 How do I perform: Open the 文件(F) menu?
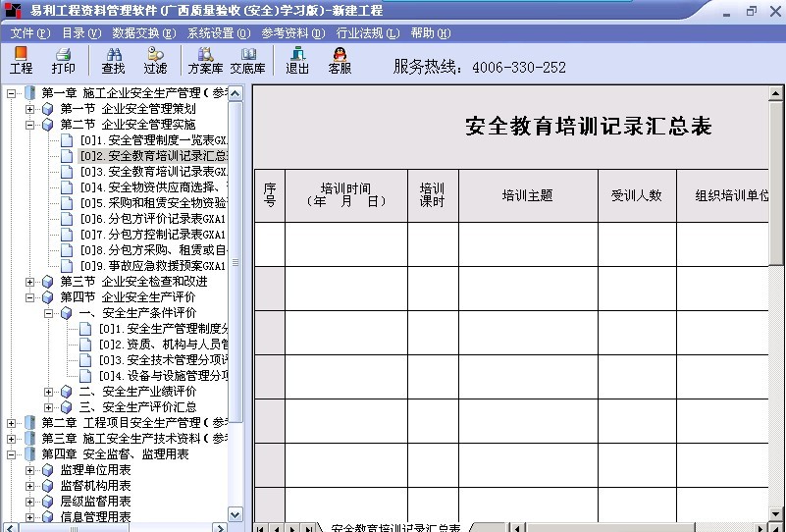click(29, 32)
